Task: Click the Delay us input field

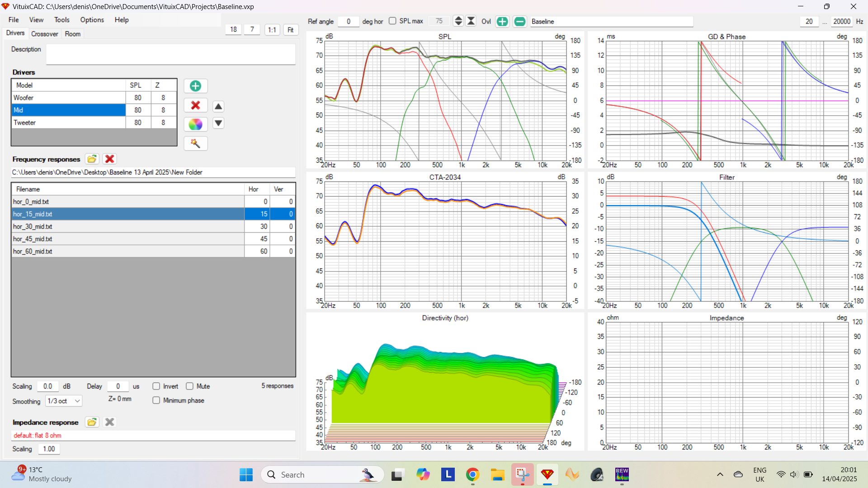Action: tap(118, 386)
